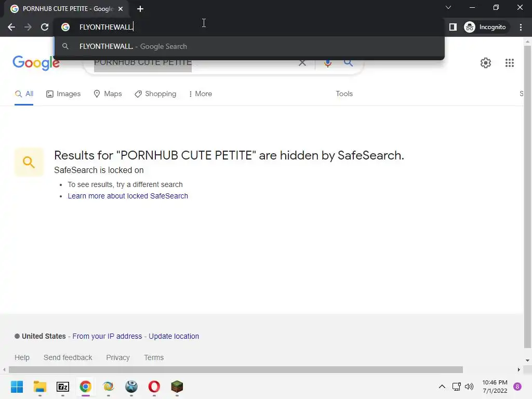
Task: Switch to the Images tab
Action: coord(63,94)
